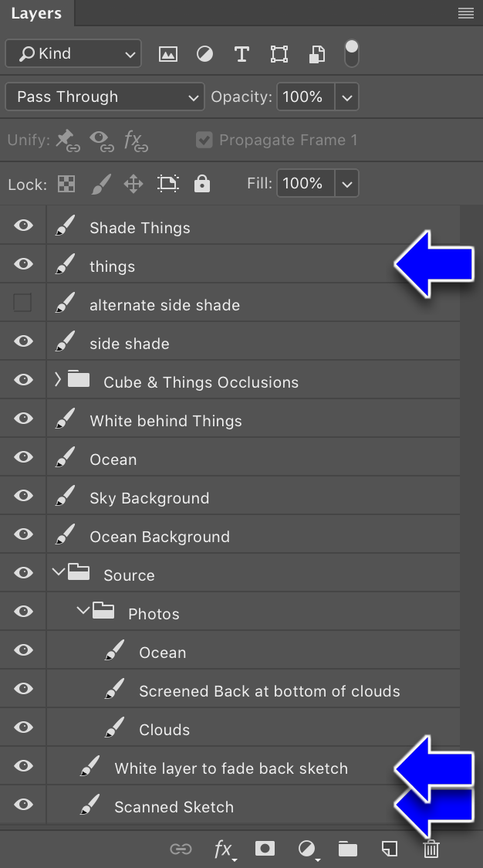Open the fx layer style menu
Viewport: 483px width, 868px height.
click(x=224, y=849)
